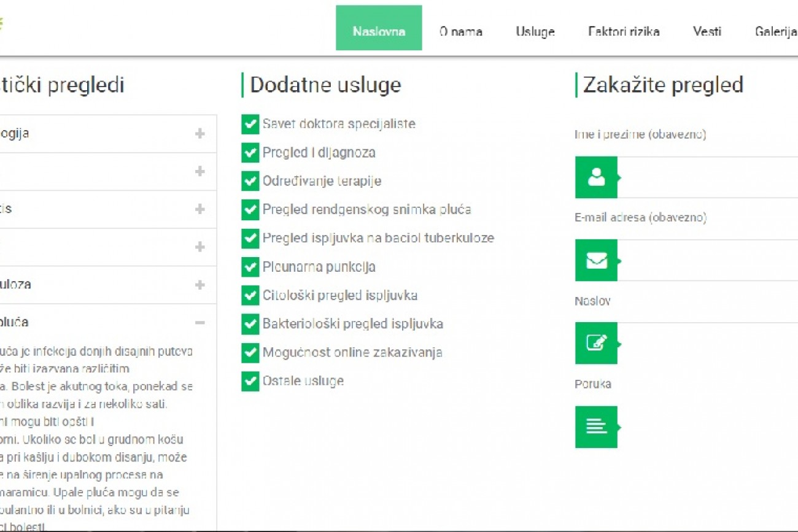
Task: Click the checkmark icon next to Pleunarna punkcija
Action: tap(250, 267)
